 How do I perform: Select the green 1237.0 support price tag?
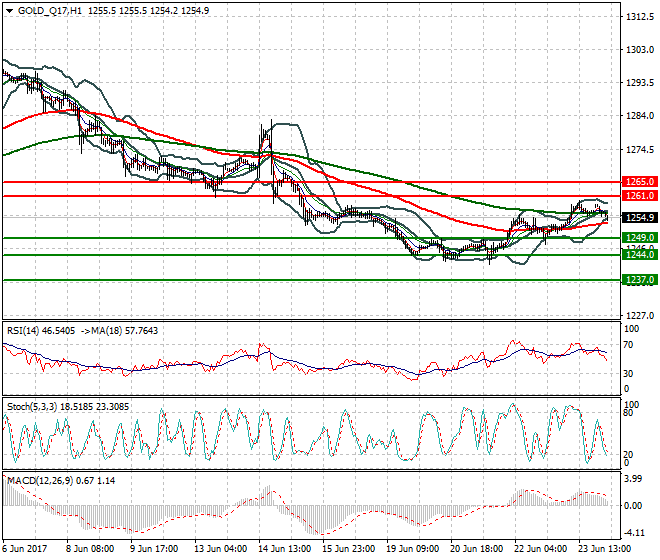tap(638, 280)
